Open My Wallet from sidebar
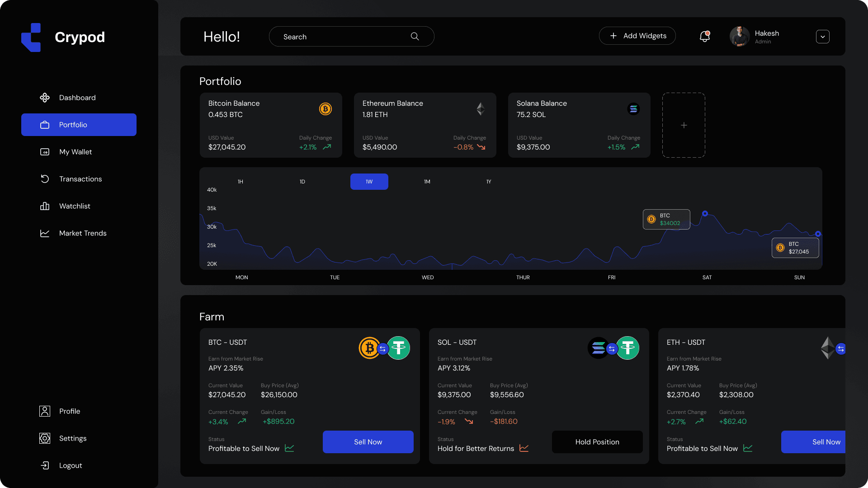The height and width of the screenshot is (488, 868). coord(75,152)
